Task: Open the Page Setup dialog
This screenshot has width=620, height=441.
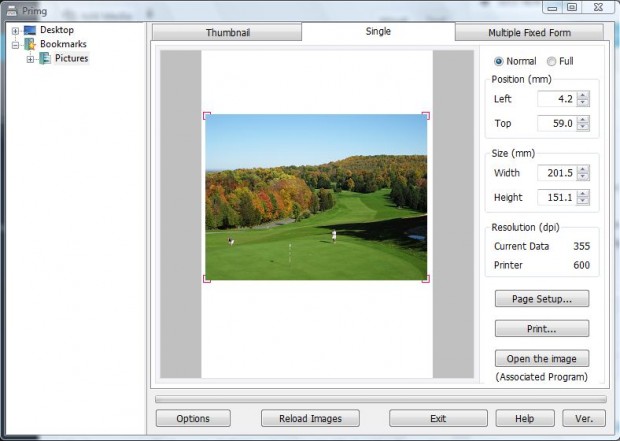Action: pos(541,298)
